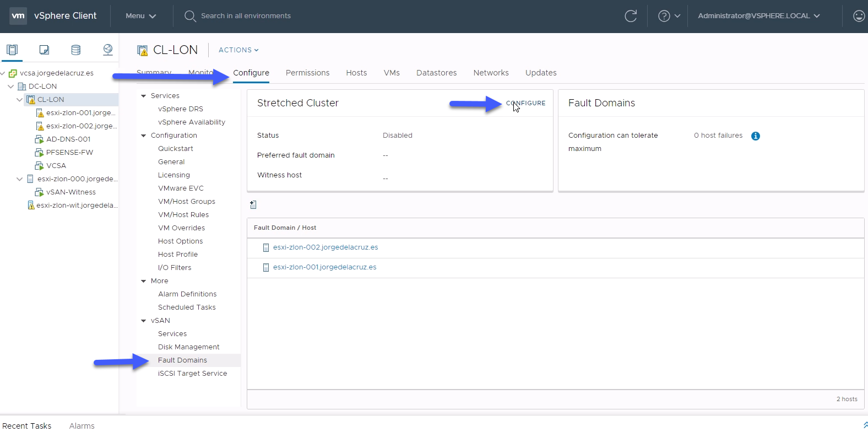Click the vSAN-Witness VM icon
This screenshot has width=868, height=432.
(x=39, y=192)
